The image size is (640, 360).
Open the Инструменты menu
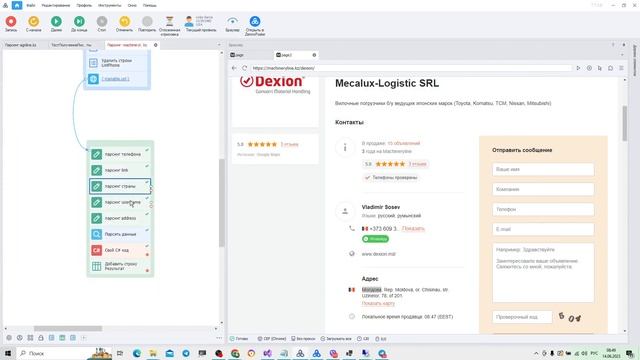coord(109,6)
